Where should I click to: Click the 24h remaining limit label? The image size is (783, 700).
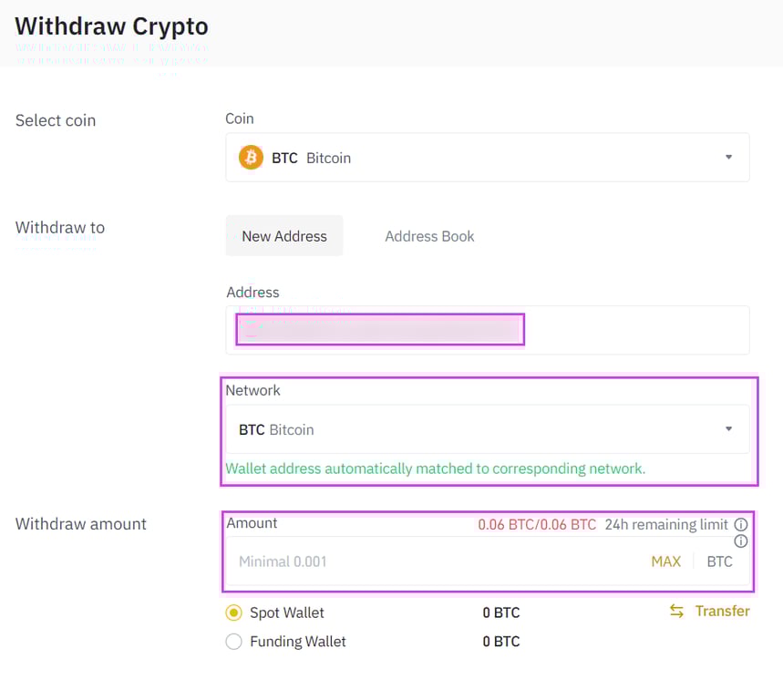pyautogui.click(x=666, y=525)
